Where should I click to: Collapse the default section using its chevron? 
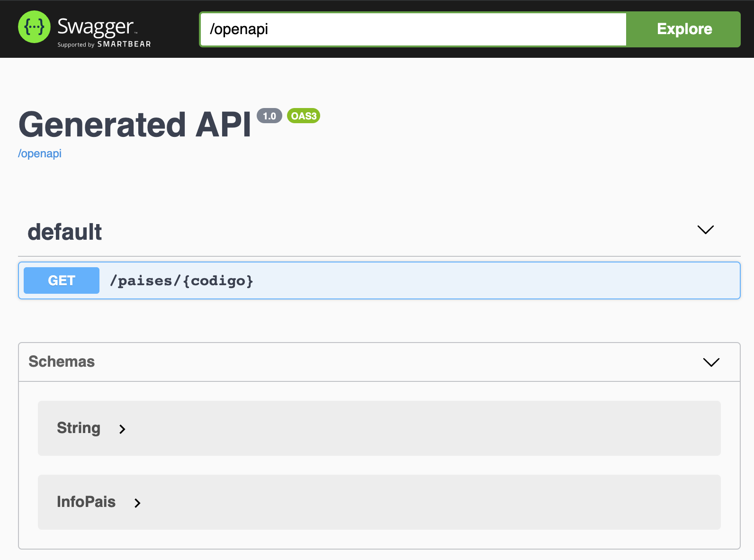[x=705, y=230]
